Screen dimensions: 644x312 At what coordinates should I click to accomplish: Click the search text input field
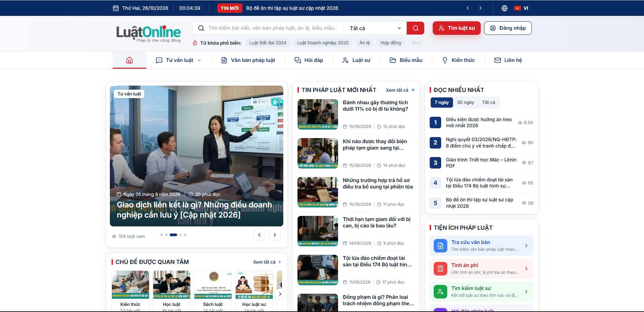[x=272, y=28]
